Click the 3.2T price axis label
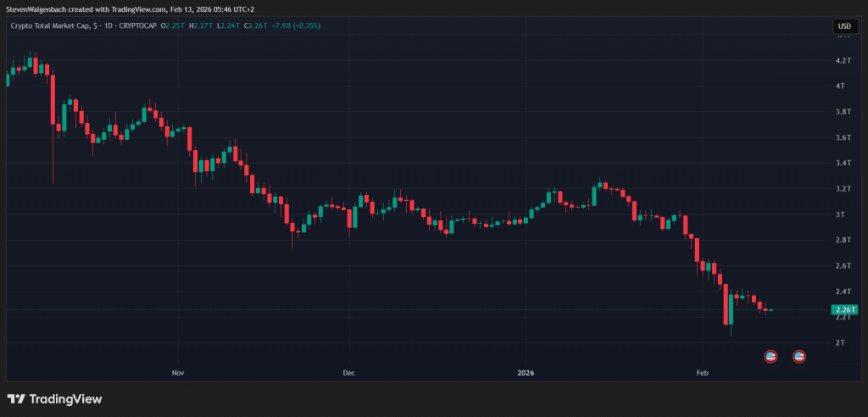Screen dimensions: 868x417 pyautogui.click(x=843, y=189)
